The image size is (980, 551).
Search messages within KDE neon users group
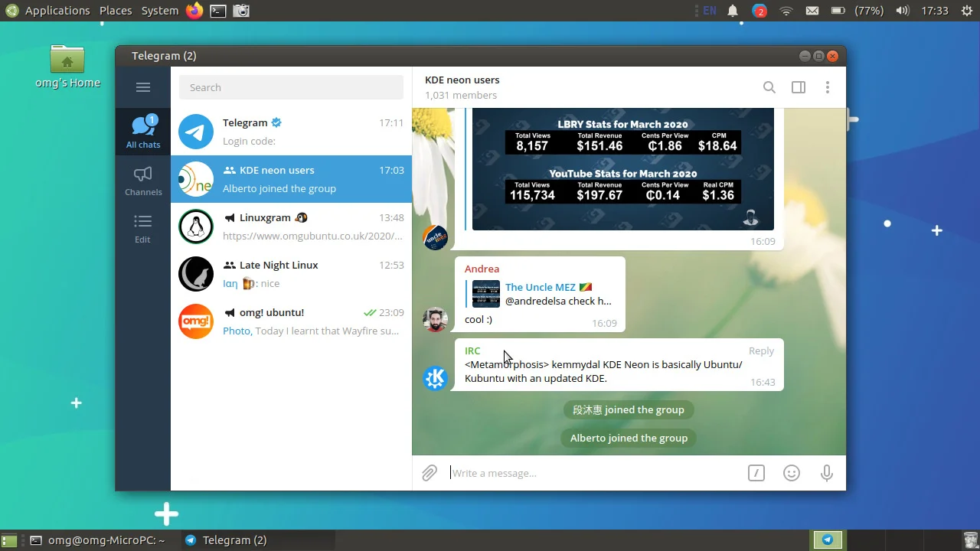tap(769, 87)
